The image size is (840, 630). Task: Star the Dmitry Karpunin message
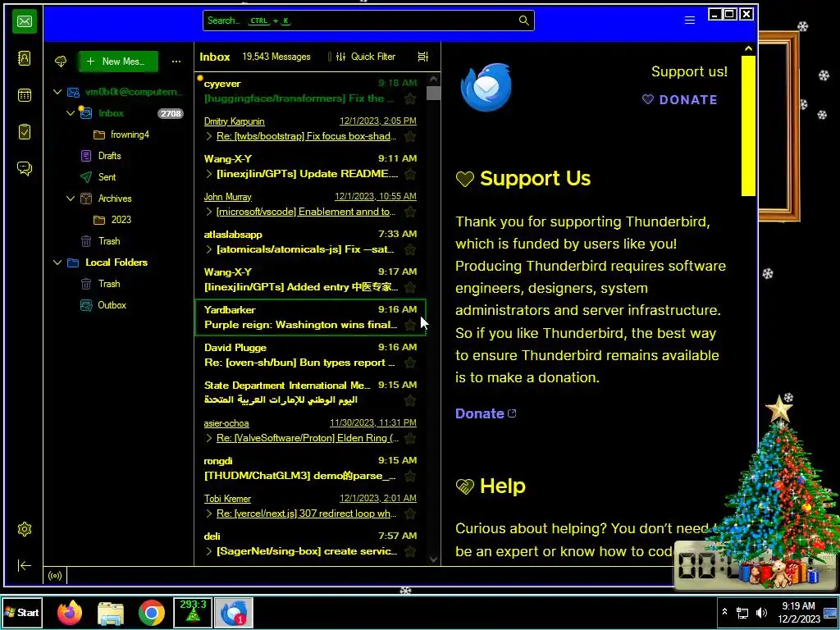[x=410, y=137]
